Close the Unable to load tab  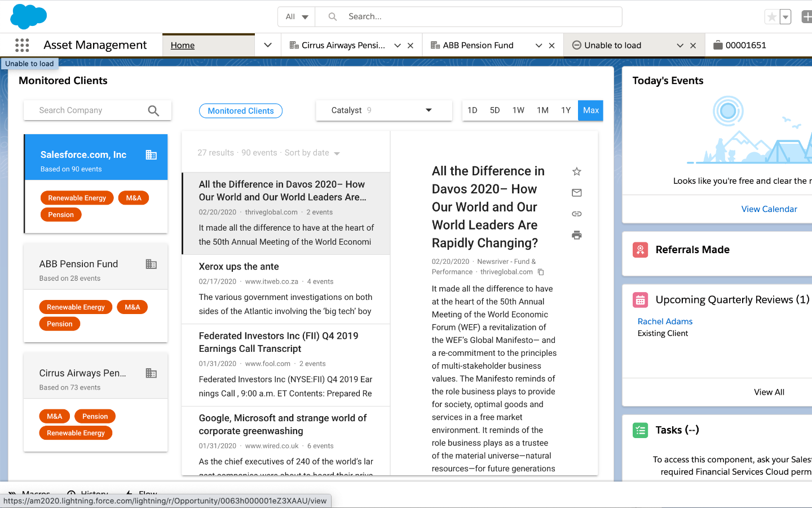(x=693, y=46)
